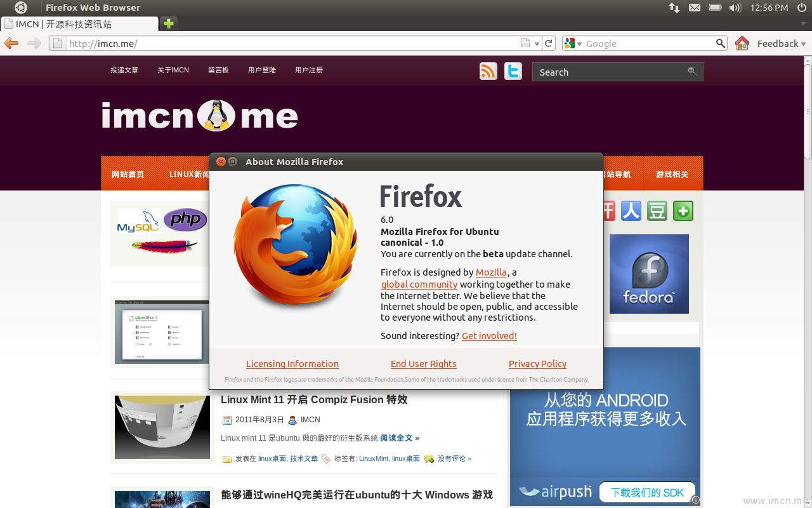Click the browser Forward arrow button
The width and height of the screenshot is (812, 508).
[34, 43]
